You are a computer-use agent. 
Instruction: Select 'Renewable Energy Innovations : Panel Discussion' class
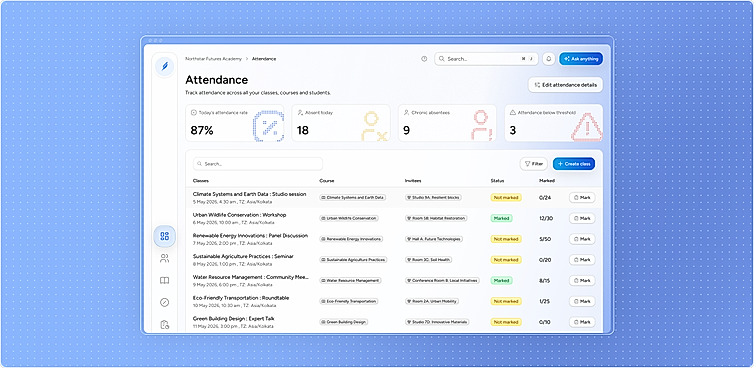click(250, 236)
